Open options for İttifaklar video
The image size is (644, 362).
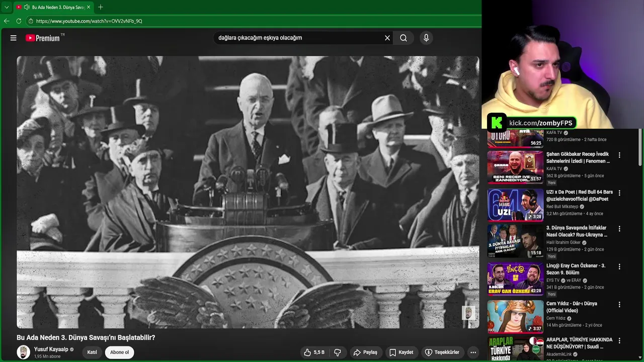click(619, 229)
